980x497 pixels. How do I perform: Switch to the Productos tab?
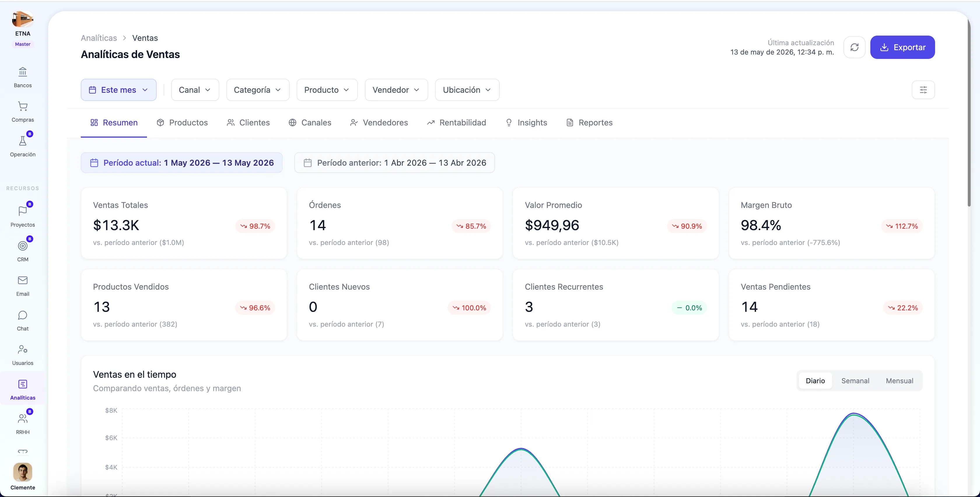182,123
